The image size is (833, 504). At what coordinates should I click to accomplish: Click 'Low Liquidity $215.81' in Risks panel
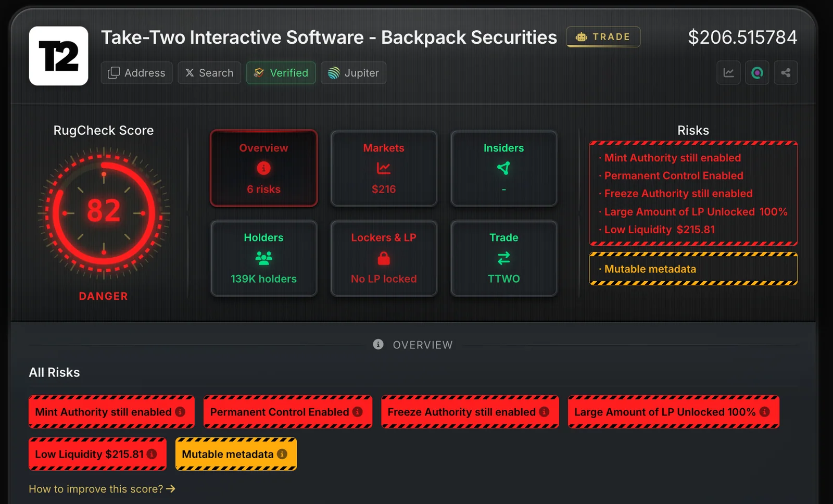(660, 229)
